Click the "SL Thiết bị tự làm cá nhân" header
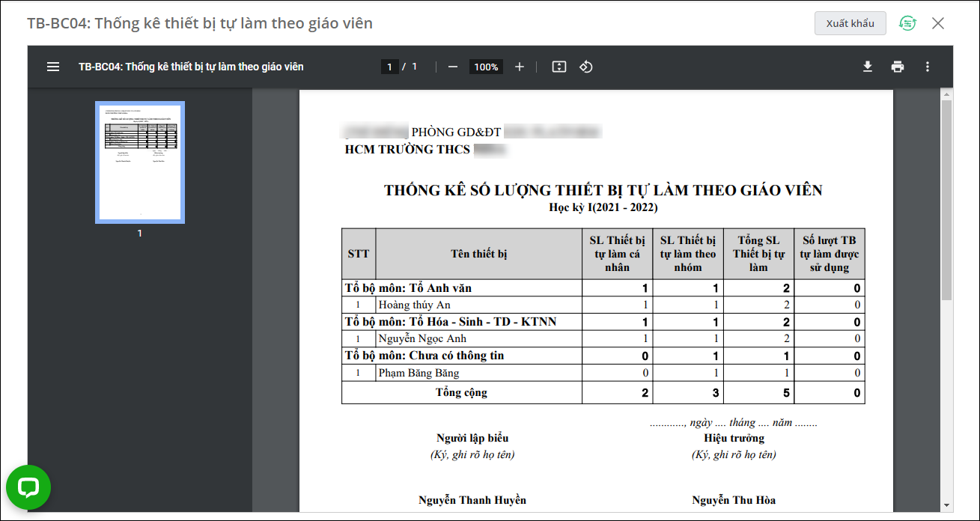Viewport: 980px width, 521px height. 618,254
